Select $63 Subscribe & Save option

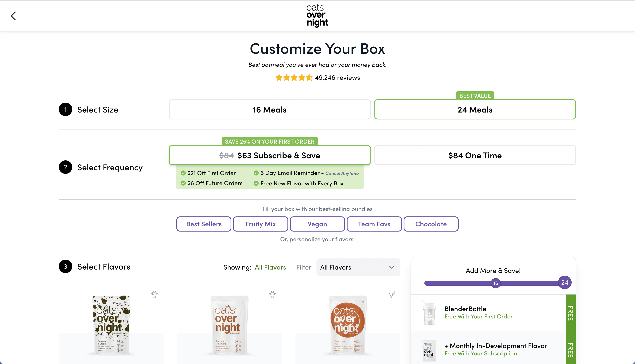point(269,155)
